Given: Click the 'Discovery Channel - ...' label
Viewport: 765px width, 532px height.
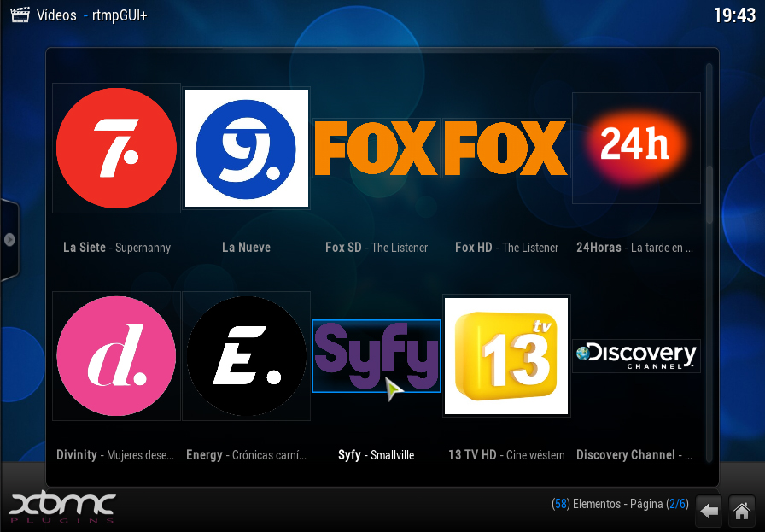Looking at the screenshot, I should [634, 455].
